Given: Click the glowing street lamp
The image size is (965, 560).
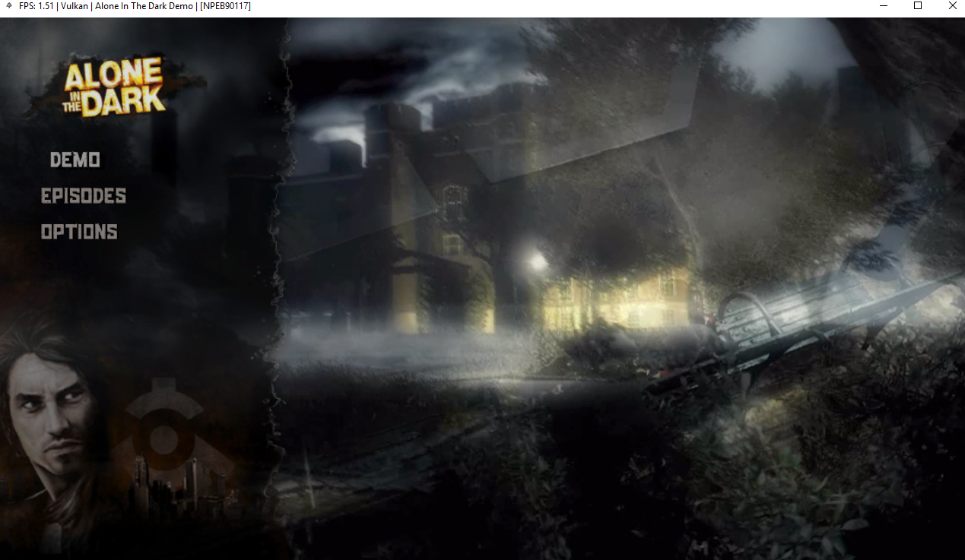Looking at the screenshot, I should pyautogui.click(x=538, y=262).
